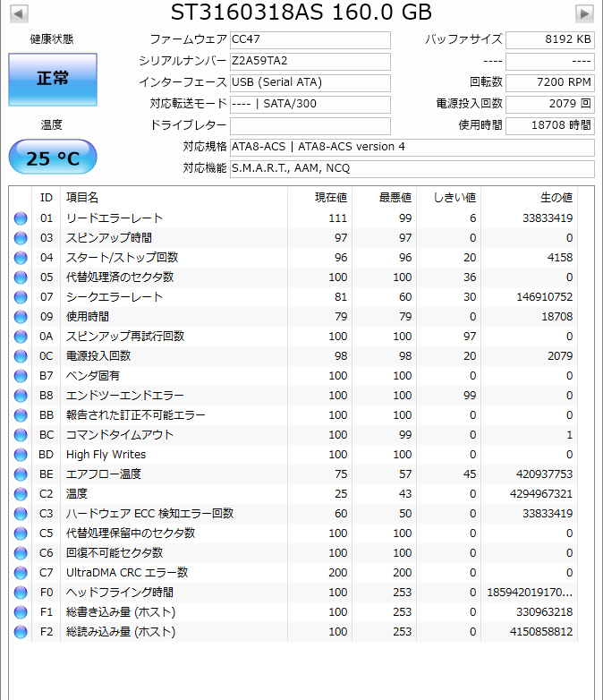Click the 生の値 column header
This screenshot has height=700, width=603.
coord(529,197)
